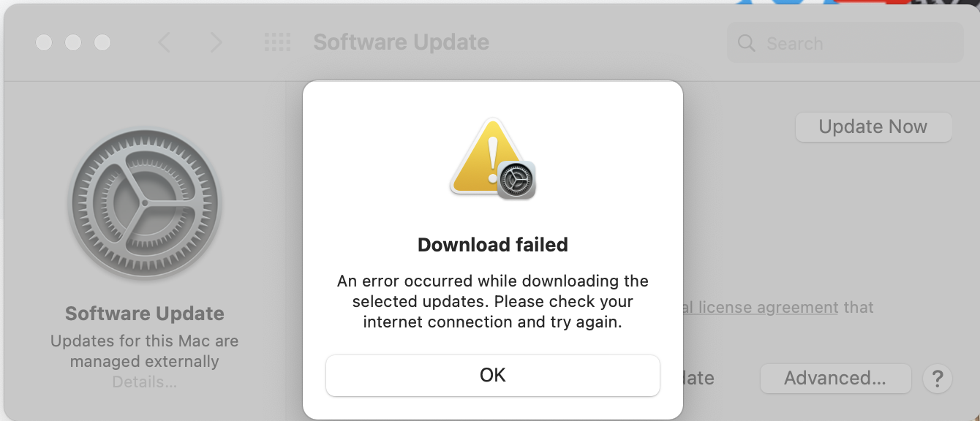Dismiss the dialog with the OK button
Viewport: 980px width, 421px height.
point(492,375)
